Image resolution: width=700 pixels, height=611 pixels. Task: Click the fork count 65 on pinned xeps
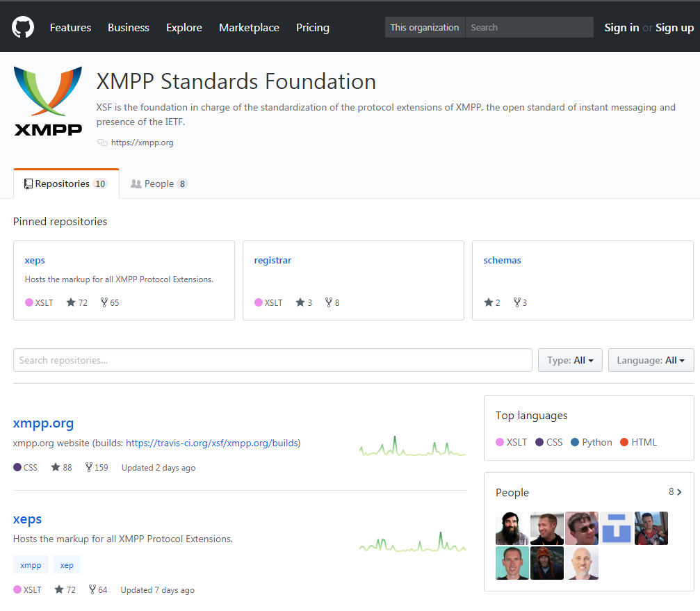[110, 302]
